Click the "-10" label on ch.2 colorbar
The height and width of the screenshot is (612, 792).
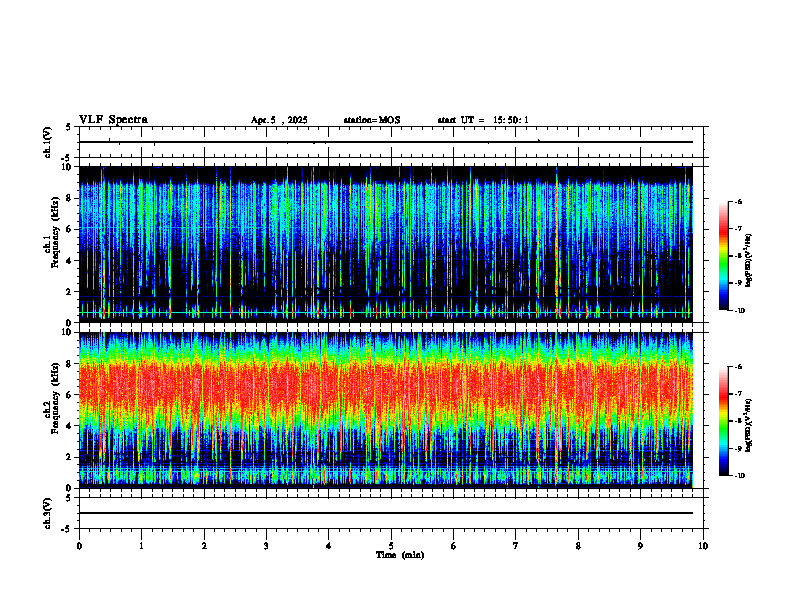739,476
